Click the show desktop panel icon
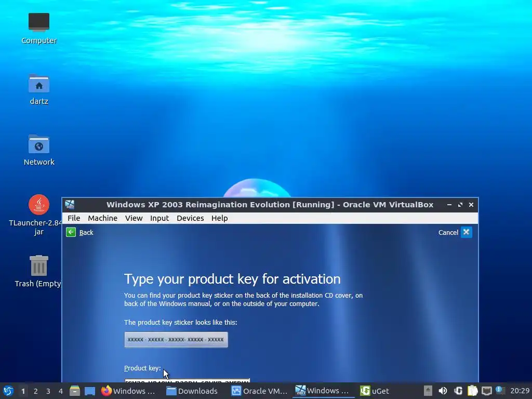The width and height of the screenshot is (532, 399). click(89, 391)
